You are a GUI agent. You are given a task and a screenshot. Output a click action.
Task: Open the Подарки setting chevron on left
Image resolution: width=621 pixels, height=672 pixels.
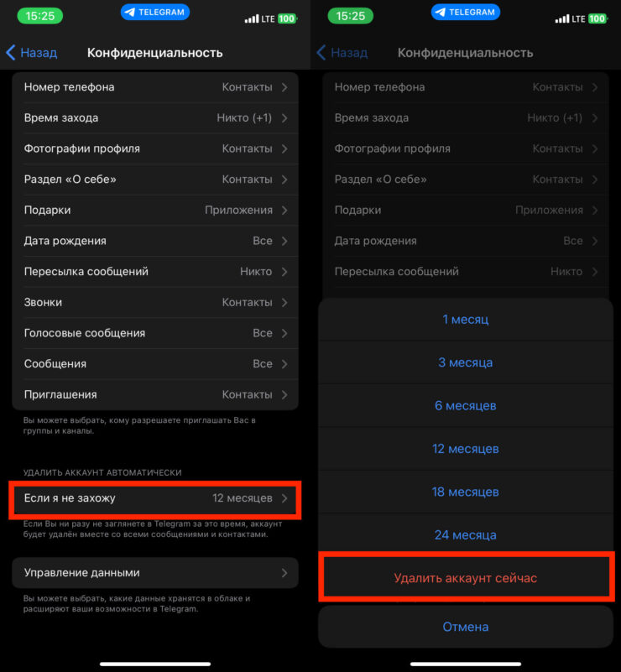click(284, 211)
